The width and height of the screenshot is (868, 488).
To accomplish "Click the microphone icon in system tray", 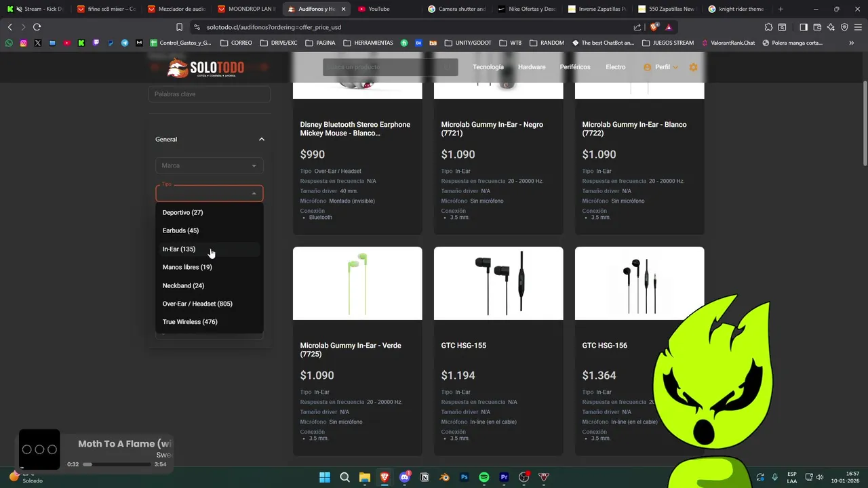I will (774, 477).
